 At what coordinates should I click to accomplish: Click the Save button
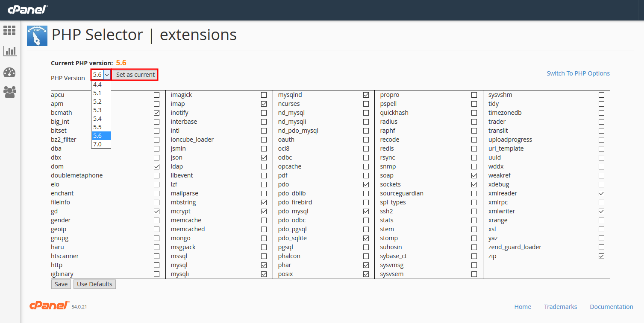click(61, 284)
